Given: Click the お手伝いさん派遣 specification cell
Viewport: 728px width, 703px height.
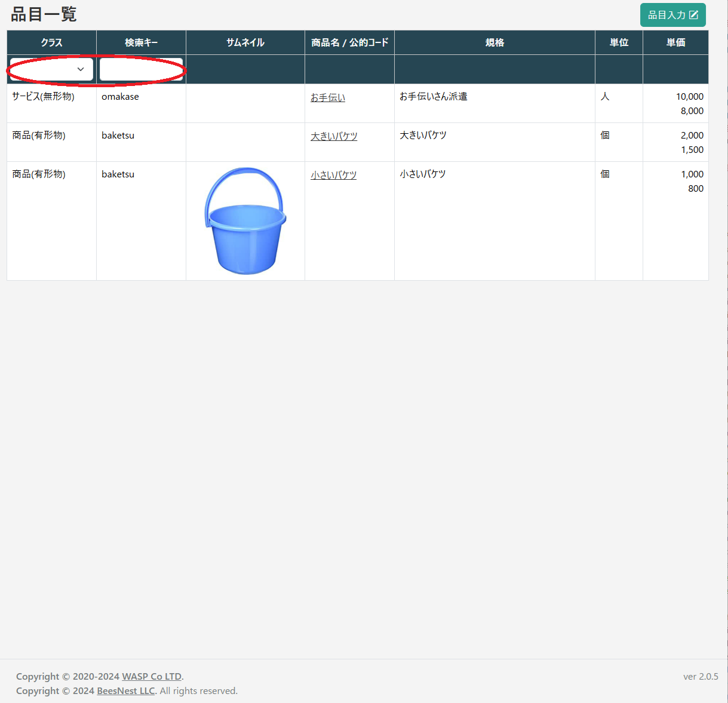Looking at the screenshot, I should point(433,97).
